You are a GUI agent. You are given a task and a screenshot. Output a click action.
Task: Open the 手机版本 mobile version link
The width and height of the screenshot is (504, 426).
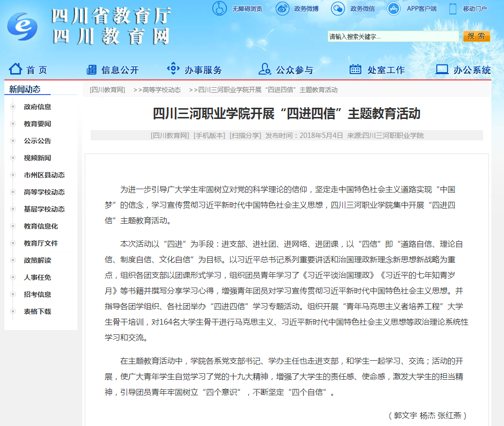coord(209,136)
